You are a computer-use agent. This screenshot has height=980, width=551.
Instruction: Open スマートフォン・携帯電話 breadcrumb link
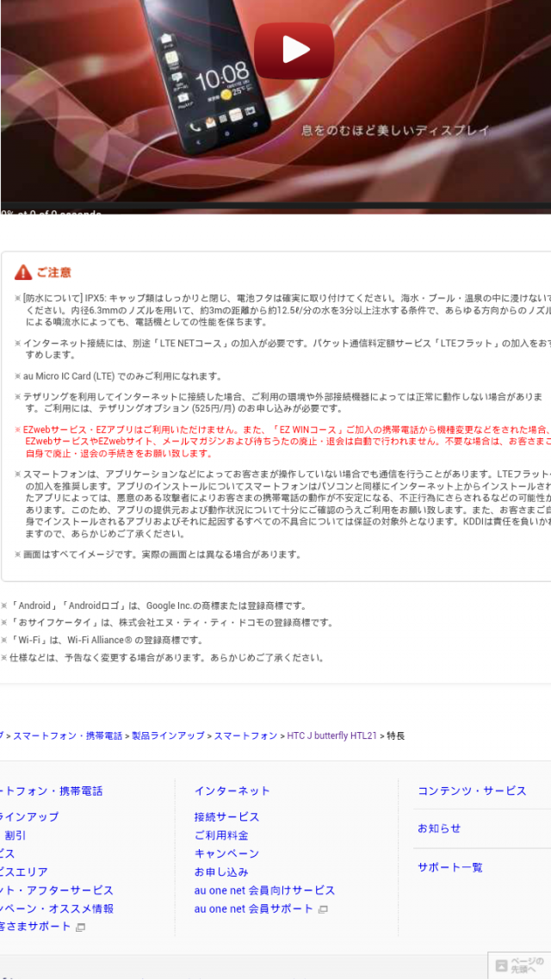coord(67,735)
